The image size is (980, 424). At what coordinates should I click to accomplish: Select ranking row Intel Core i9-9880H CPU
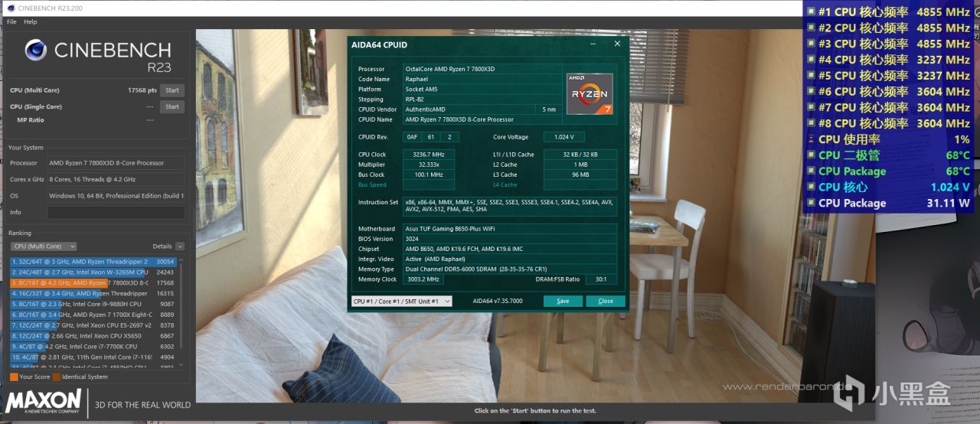pos(93,304)
